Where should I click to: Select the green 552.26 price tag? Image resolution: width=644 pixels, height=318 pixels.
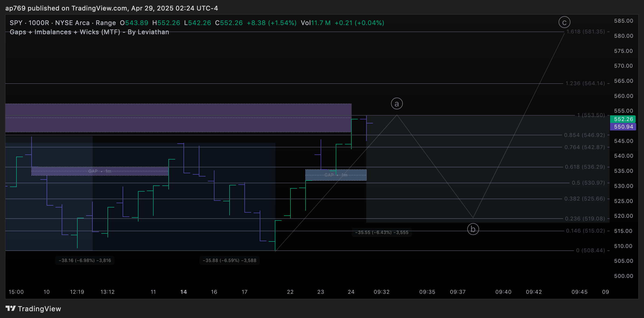click(x=623, y=119)
